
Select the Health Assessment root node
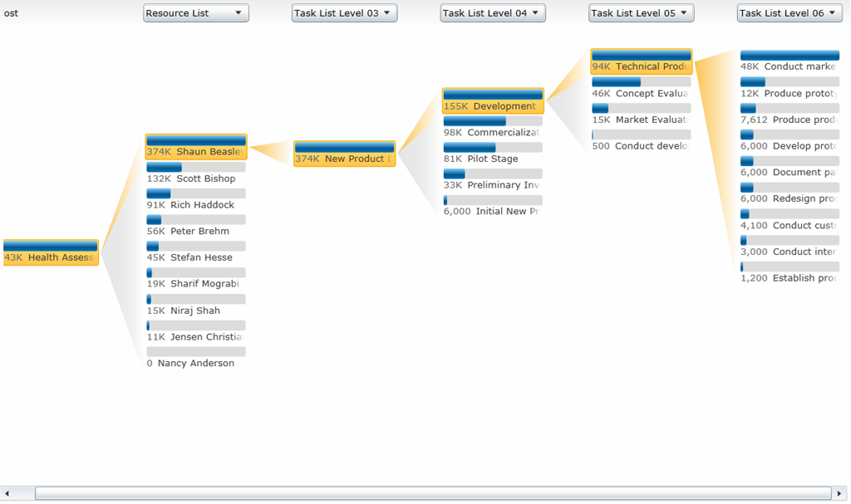click(51, 252)
